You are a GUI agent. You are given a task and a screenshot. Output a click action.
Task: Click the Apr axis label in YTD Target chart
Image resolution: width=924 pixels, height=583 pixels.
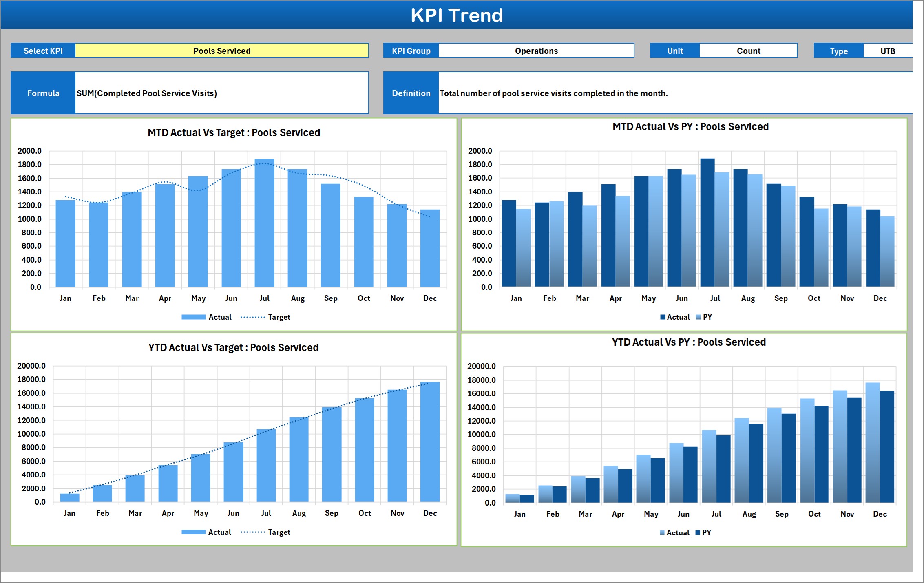coord(168,513)
